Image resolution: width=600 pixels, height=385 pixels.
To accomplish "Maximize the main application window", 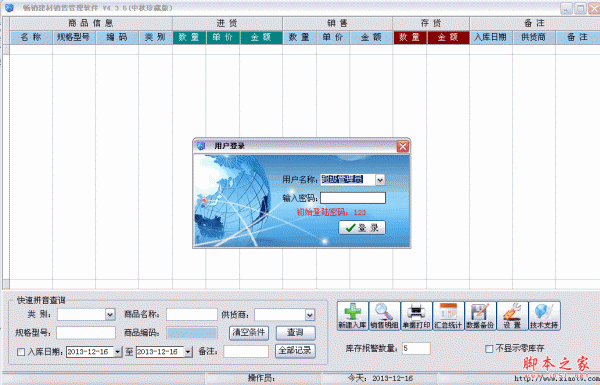I will click(580, 8).
